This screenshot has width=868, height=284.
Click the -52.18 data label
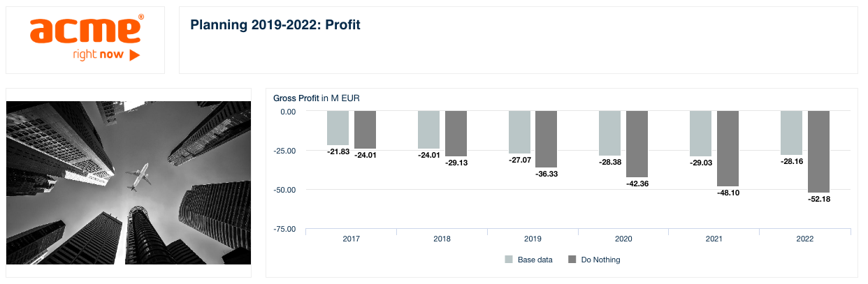(x=818, y=200)
